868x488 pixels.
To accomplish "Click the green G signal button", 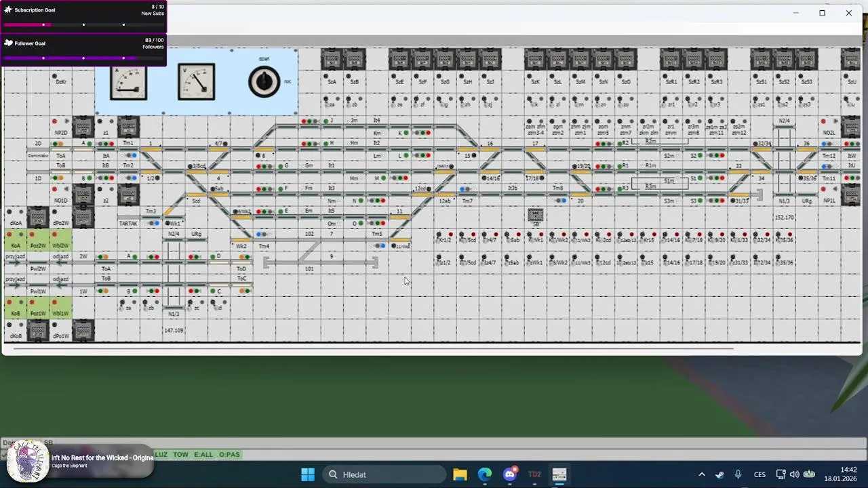I will [x=281, y=166].
